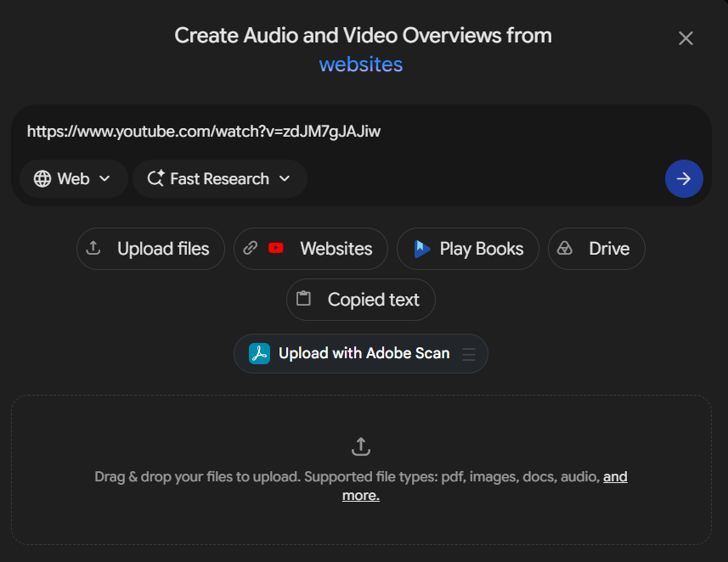Click the Web dropdown chevron arrow
This screenshot has width=728, height=562.
105,178
